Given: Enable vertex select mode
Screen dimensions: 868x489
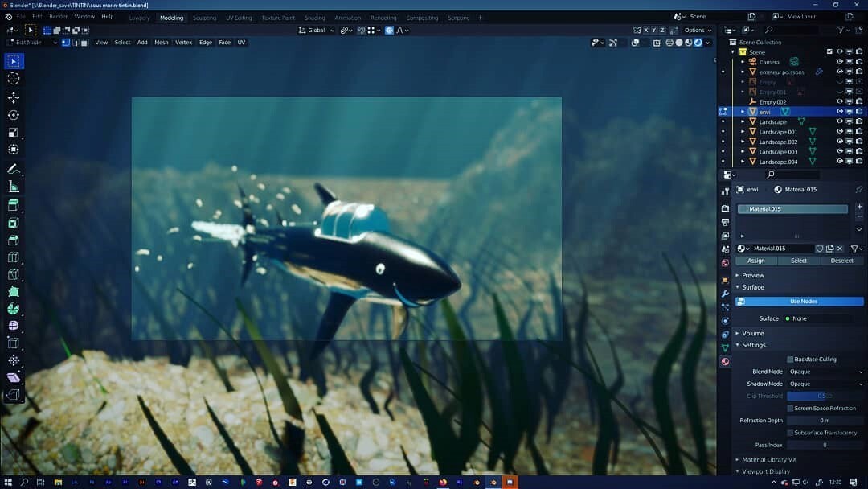Looking at the screenshot, I should pos(66,43).
